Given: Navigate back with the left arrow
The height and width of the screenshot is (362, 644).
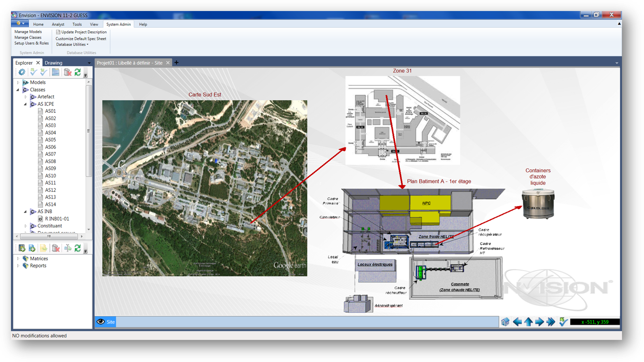Looking at the screenshot, I should 517,322.
